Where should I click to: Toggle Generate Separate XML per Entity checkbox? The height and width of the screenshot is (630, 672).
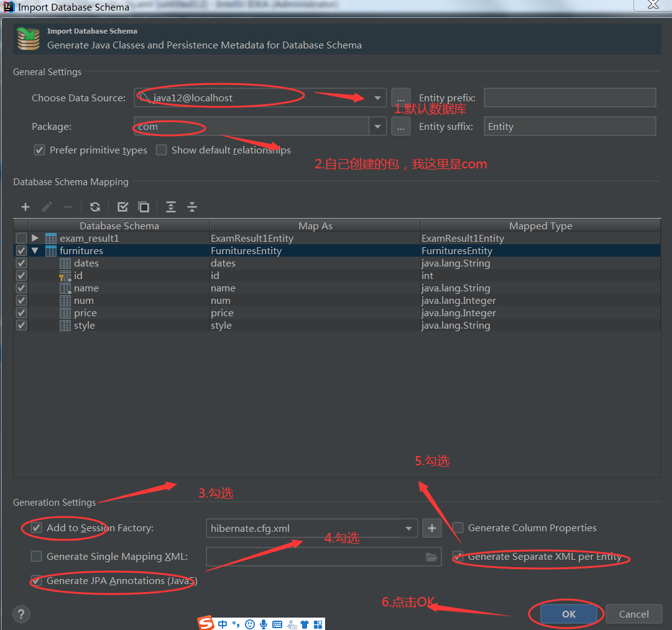tap(458, 557)
